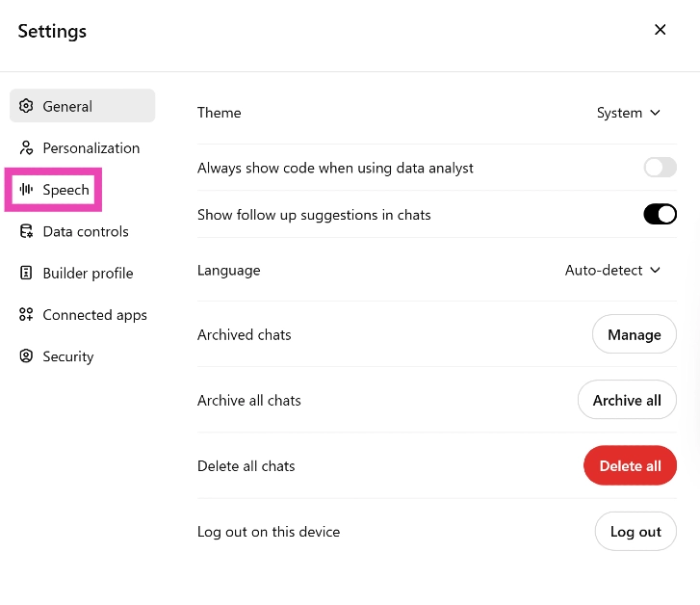Click the chevron next to System

[x=656, y=113]
